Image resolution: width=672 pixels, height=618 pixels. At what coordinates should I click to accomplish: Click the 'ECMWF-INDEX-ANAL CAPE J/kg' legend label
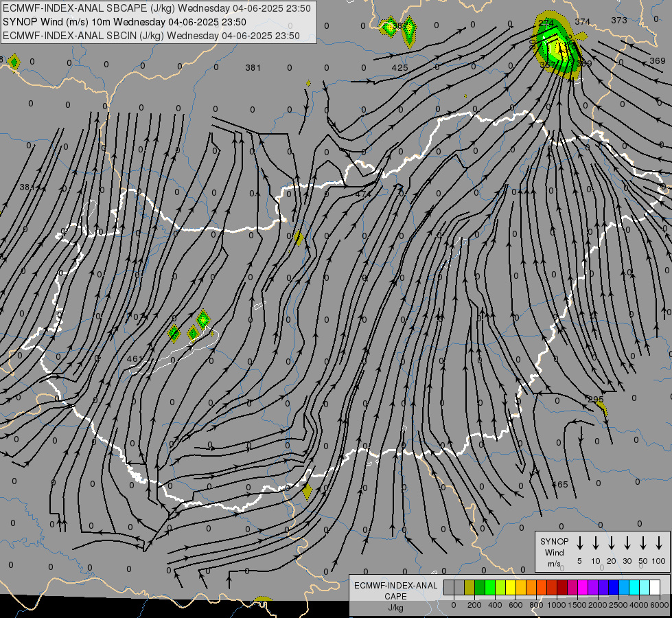(395, 597)
